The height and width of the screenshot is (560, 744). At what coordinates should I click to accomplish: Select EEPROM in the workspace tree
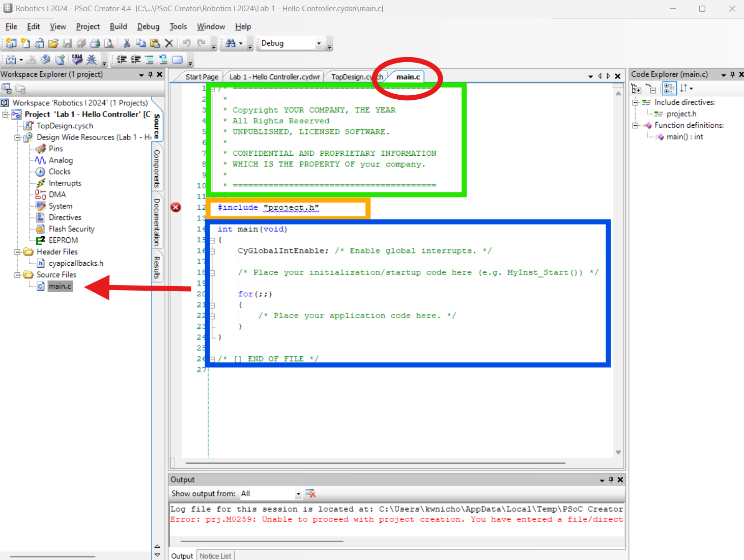(x=63, y=240)
